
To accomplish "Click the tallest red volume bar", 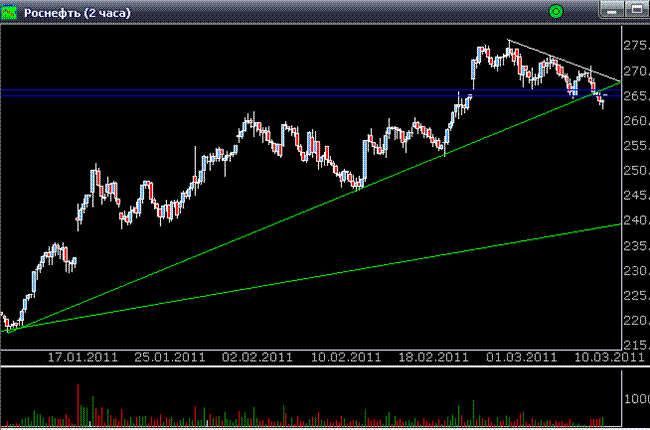I will (x=78, y=405).
